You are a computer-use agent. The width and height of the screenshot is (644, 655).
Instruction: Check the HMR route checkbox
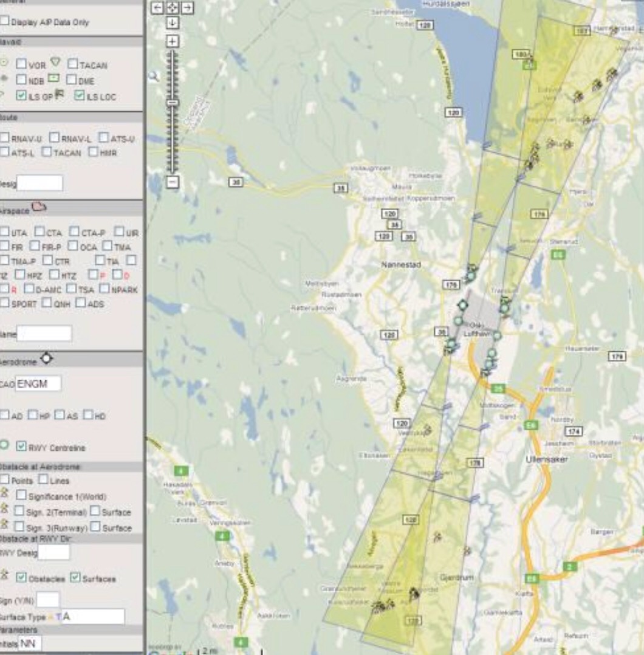[93, 151]
